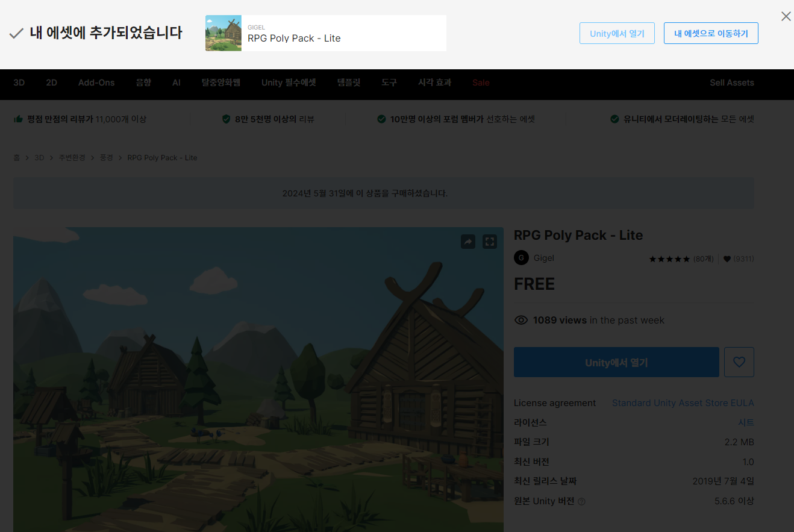Click shield icon by 8만 5천명 이상의 리뷰
Image resolution: width=794 pixels, height=532 pixels.
pyautogui.click(x=227, y=119)
